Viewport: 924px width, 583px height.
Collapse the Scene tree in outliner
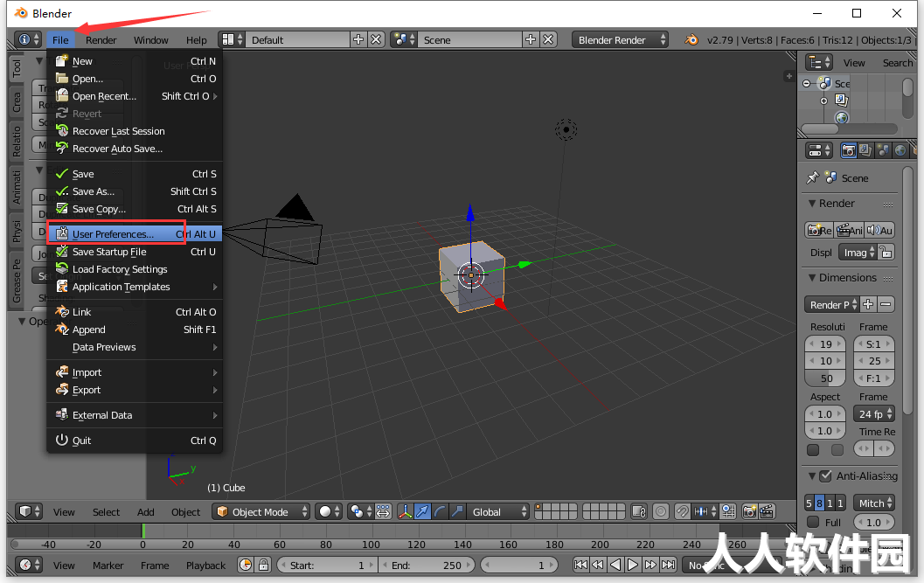806,84
